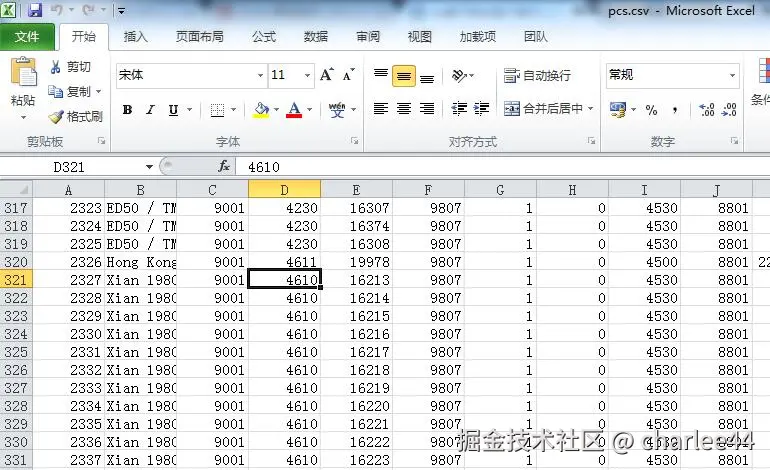Select row 320 header

16,262
